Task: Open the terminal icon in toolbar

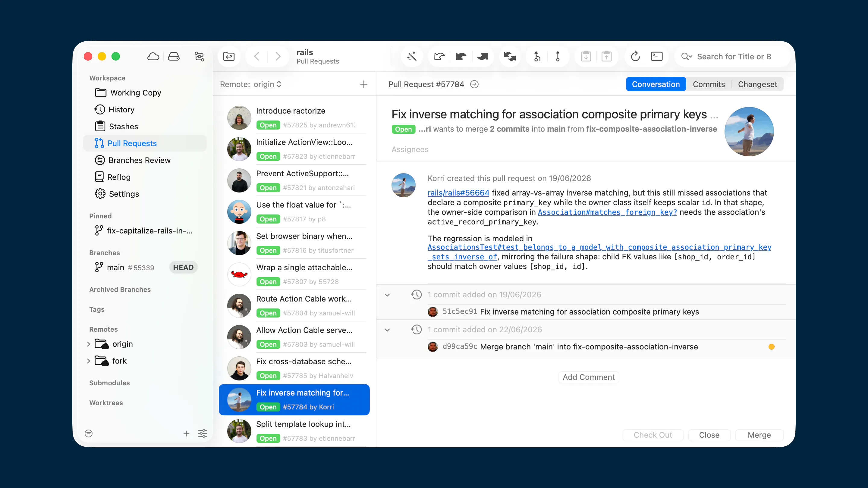Action: 656,56
